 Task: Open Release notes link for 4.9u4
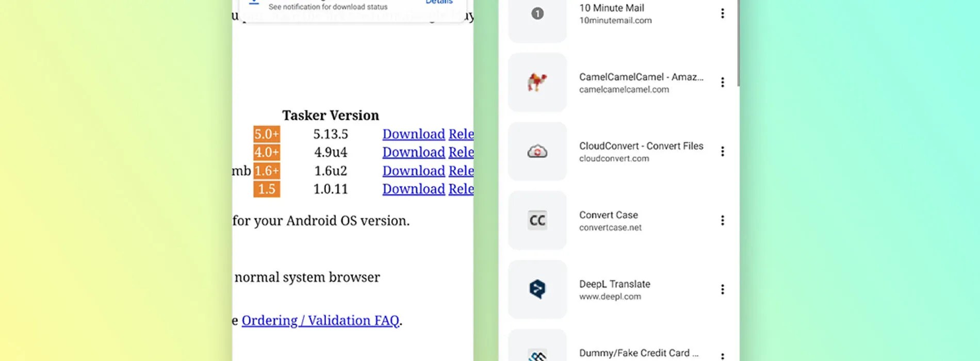(461, 152)
